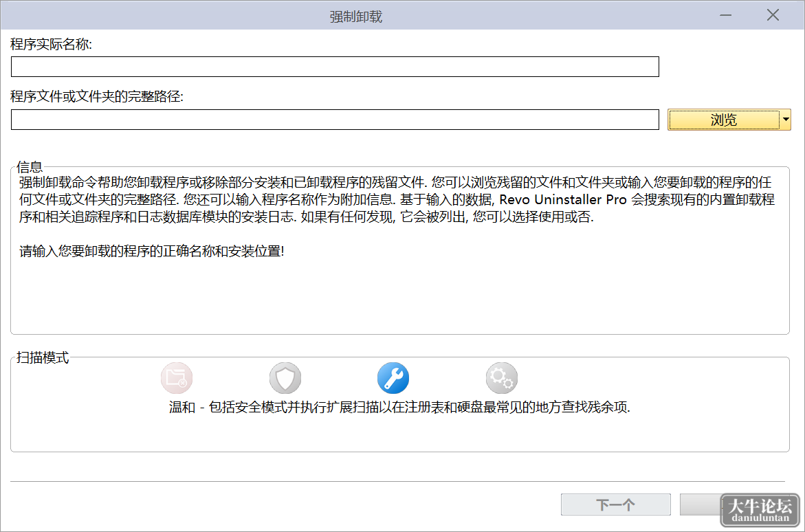Minimize the 强制卸载 window
The width and height of the screenshot is (805, 532).
pyautogui.click(x=725, y=15)
